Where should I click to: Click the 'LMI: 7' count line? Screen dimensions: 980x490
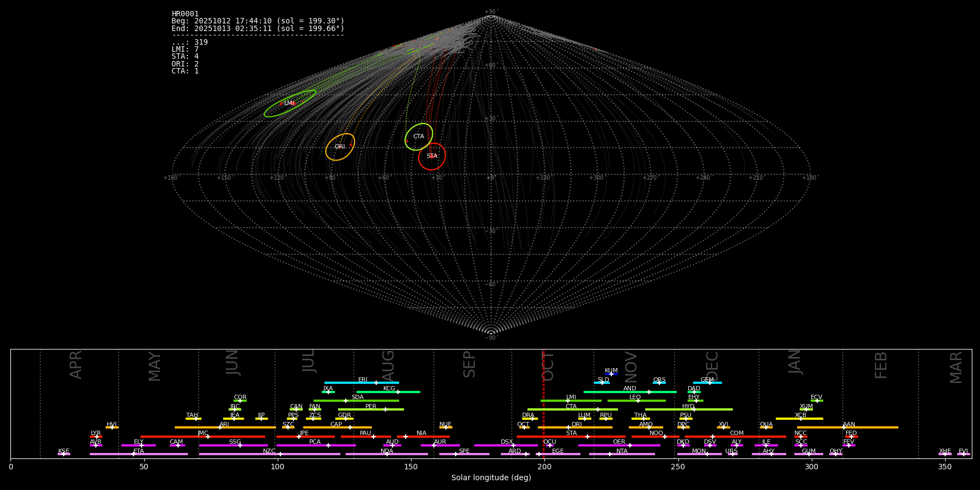pyautogui.click(x=185, y=50)
